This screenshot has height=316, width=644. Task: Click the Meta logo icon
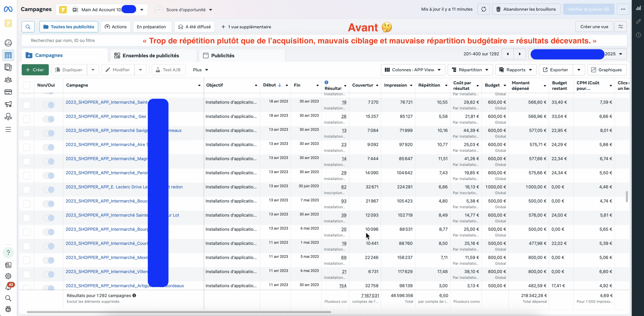coord(8,9)
